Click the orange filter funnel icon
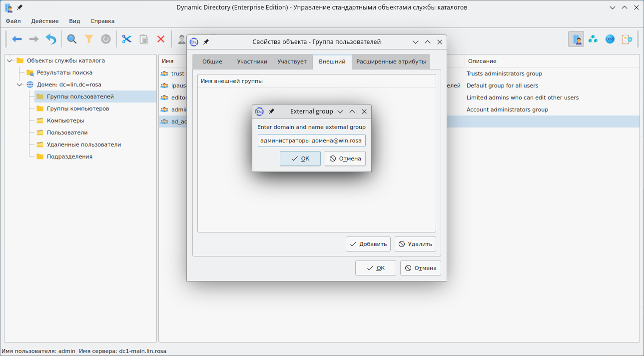The image size is (644, 356). coord(89,39)
